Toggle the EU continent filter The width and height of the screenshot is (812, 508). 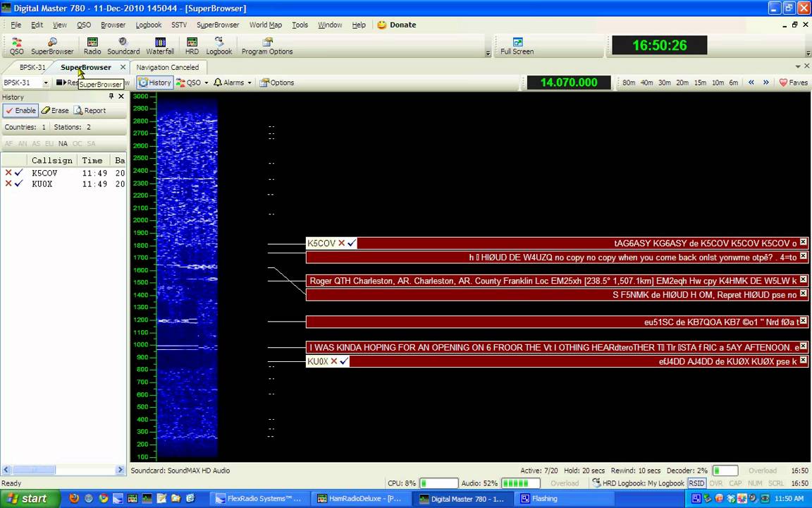[x=49, y=144]
